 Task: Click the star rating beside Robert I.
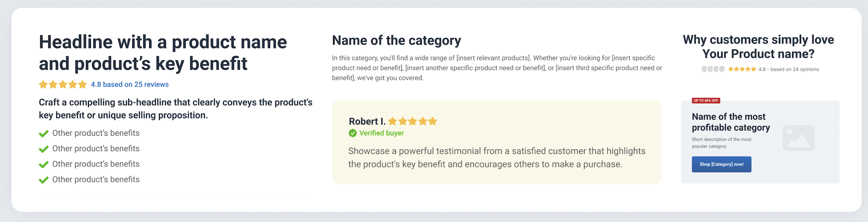pyautogui.click(x=412, y=121)
